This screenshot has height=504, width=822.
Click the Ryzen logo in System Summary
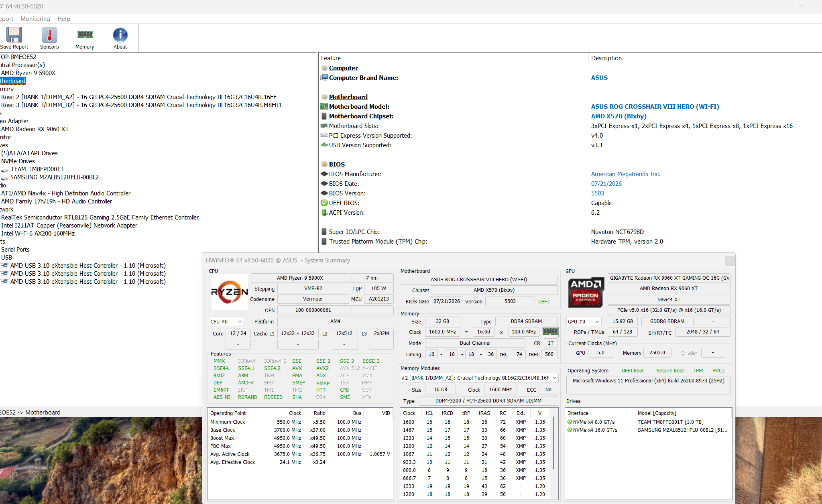[230, 292]
